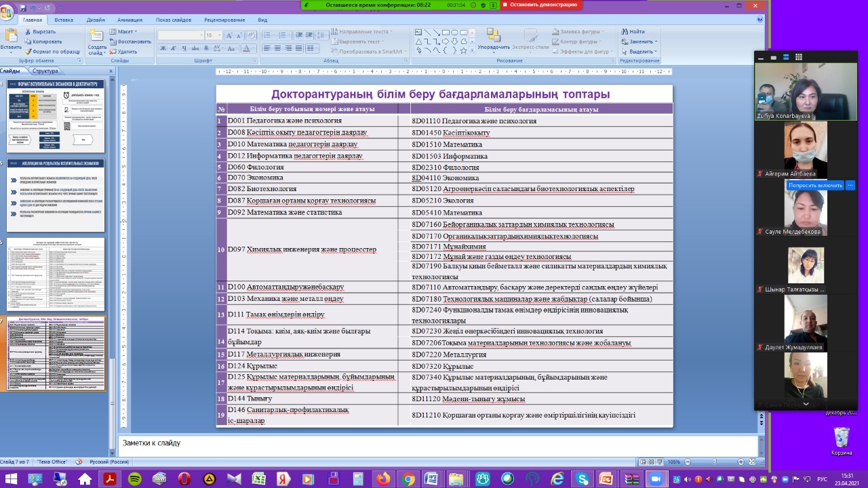The width and height of the screenshot is (868, 488).
Task: Clear all text formatting
Action: click(252, 35)
